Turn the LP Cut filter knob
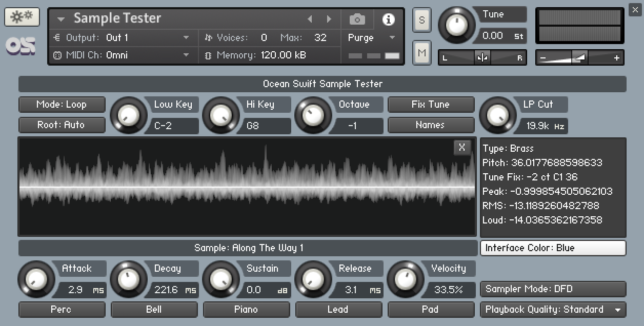 click(x=496, y=115)
